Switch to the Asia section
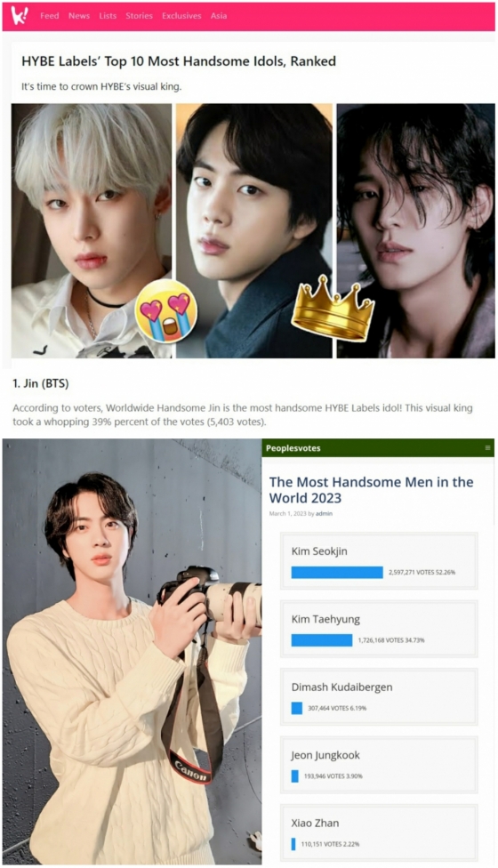Image resolution: width=498 pixels, height=868 pixels. point(219,16)
